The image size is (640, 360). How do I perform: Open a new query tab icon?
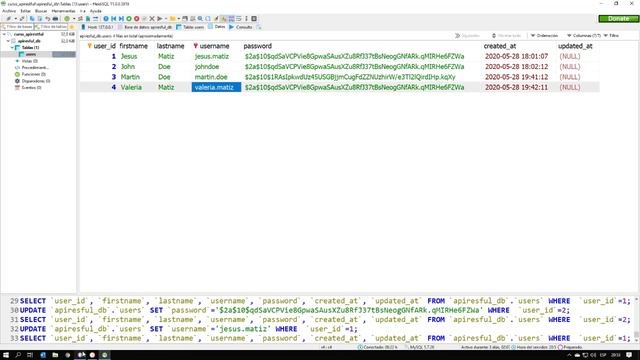click(259, 27)
